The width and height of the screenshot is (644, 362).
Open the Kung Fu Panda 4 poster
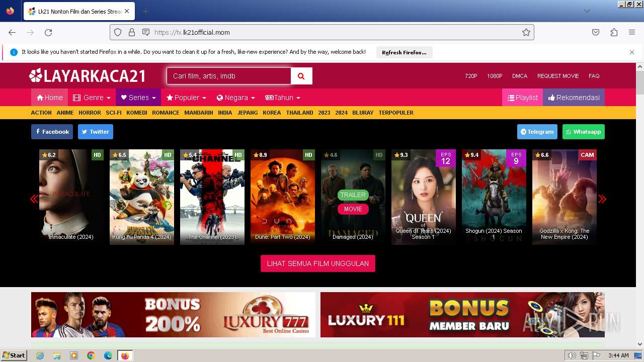[142, 197]
